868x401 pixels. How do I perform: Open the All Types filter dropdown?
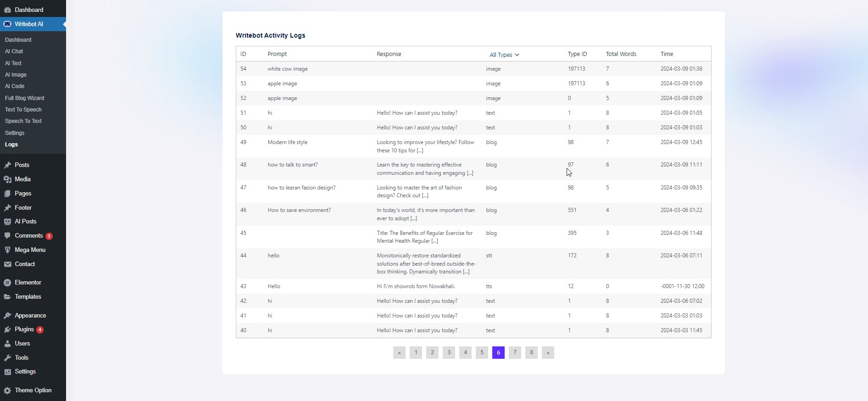pyautogui.click(x=504, y=55)
